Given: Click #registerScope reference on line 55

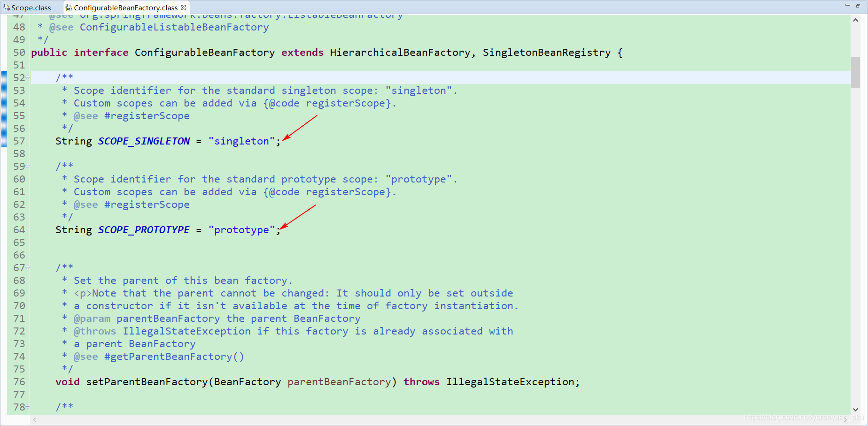Looking at the screenshot, I should pos(147,116).
